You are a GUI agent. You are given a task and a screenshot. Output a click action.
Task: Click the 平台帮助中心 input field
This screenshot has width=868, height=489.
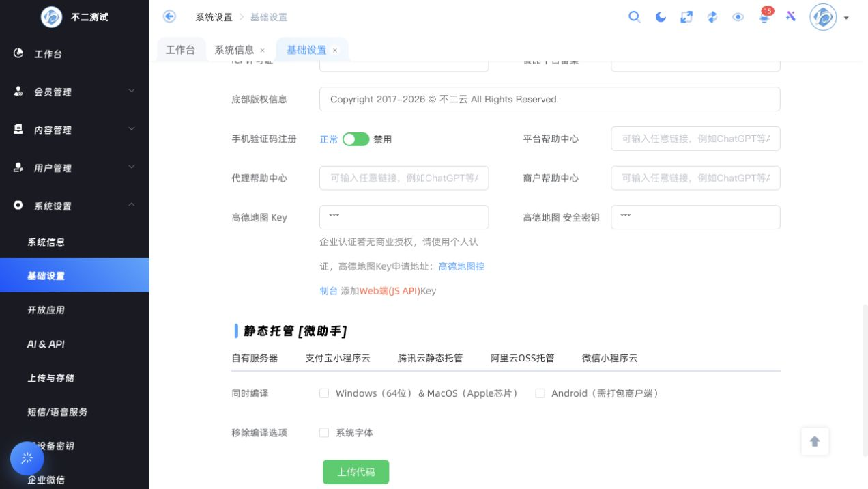695,139
